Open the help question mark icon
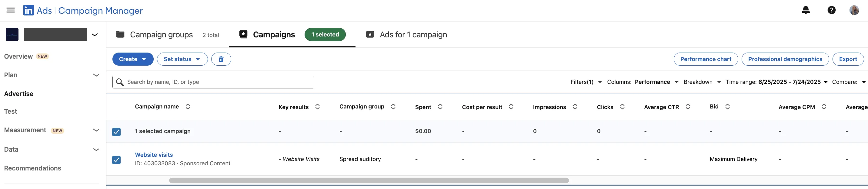Viewport: 868px width, 189px height. 832,10
